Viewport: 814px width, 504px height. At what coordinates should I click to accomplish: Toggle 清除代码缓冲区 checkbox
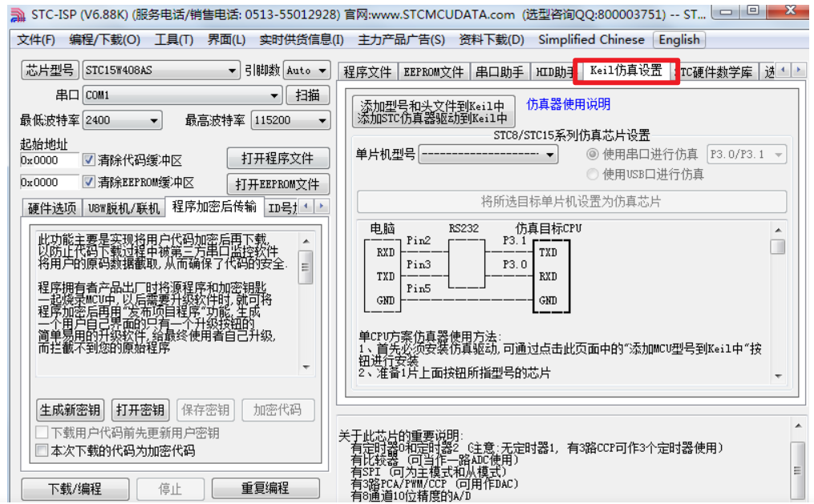coord(89,159)
